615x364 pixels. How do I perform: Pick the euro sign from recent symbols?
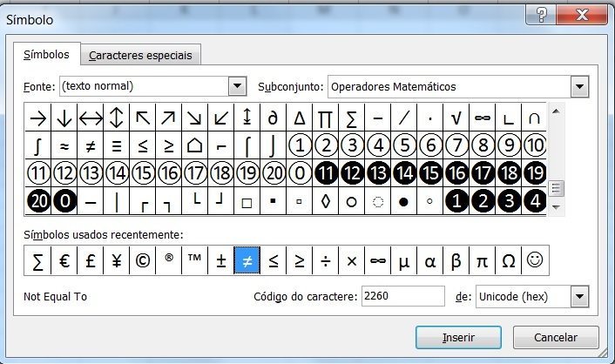pyautogui.click(x=64, y=260)
